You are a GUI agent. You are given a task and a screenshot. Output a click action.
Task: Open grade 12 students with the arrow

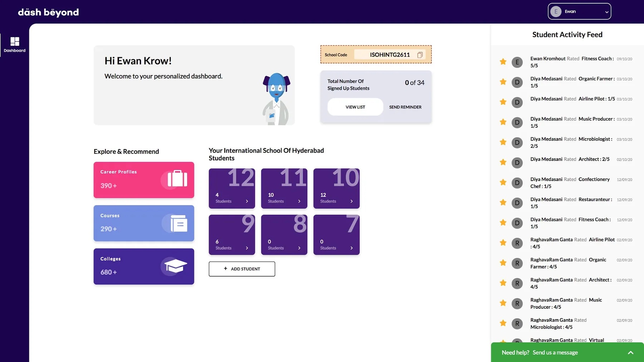coord(247,201)
